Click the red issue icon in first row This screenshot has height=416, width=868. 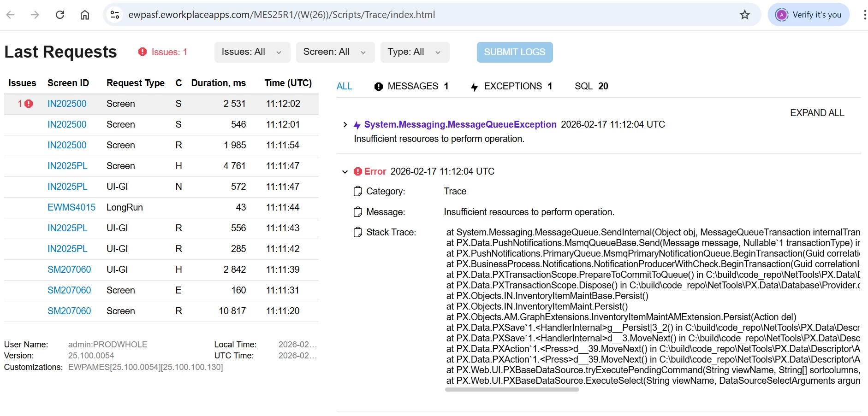pyautogui.click(x=29, y=104)
